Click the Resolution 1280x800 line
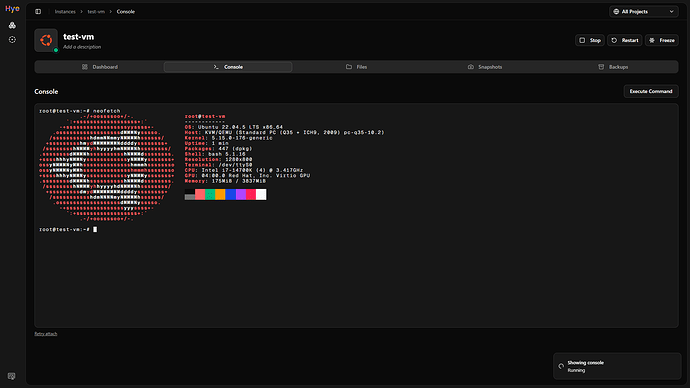The width and height of the screenshot is (690, 388). point(218,160)
